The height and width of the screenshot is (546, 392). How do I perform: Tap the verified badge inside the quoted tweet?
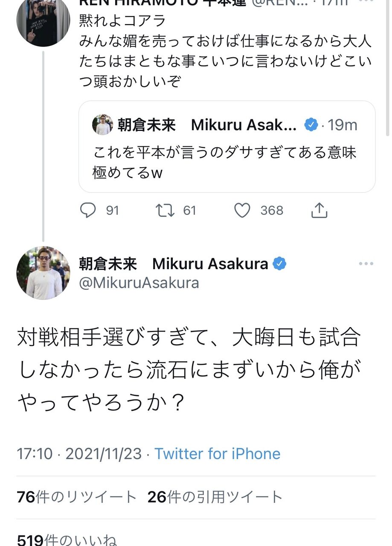(311, 125)
